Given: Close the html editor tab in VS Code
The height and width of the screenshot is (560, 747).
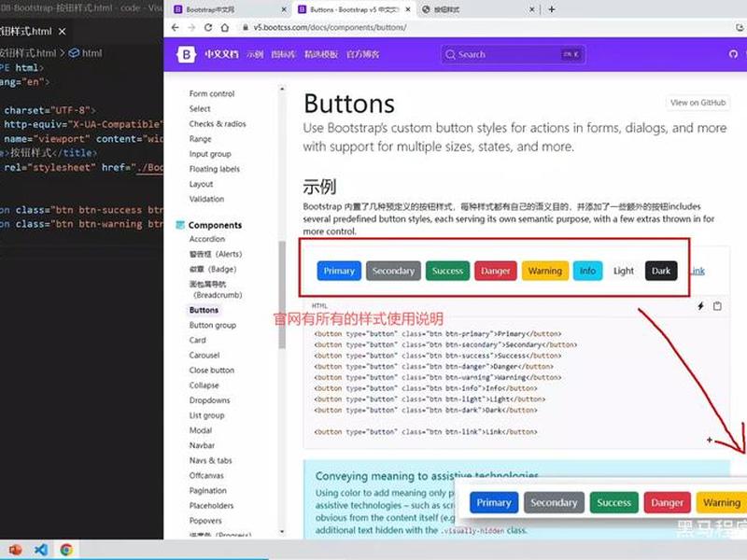Looking at the screenshot, I should [x=62, y=32].
